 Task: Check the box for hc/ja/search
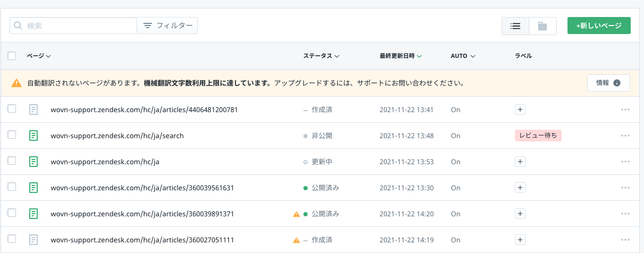coord(12,134)
